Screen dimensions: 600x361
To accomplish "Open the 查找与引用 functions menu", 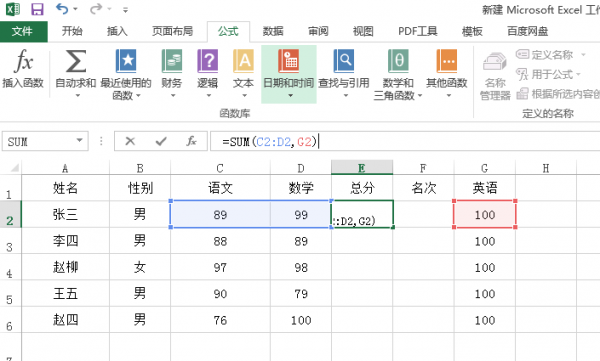I will pyautogui.click(x=344, y=73).
